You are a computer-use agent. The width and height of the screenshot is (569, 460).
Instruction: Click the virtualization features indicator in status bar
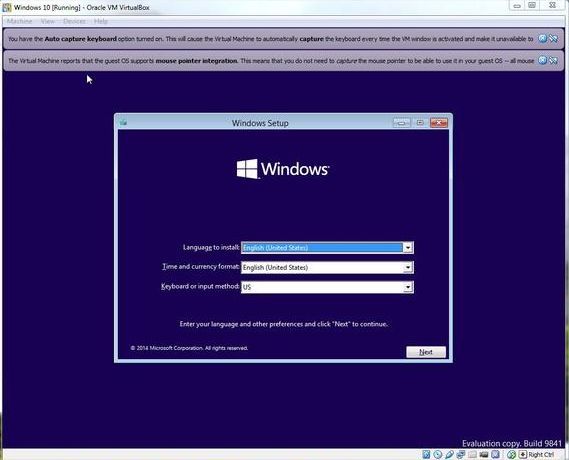pyautogui.click(x=495, y=455)
